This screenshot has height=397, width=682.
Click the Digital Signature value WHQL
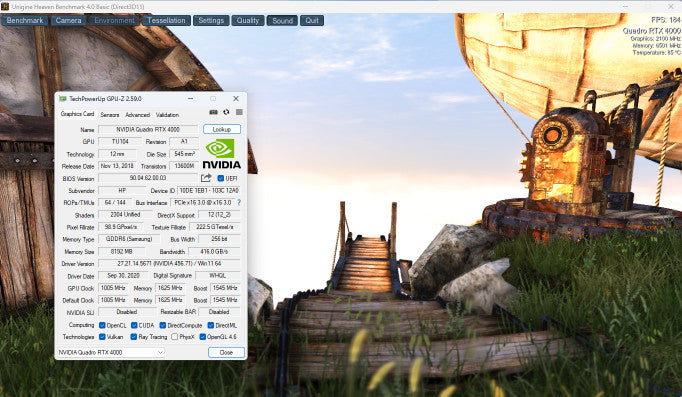(x=218, y=276)
